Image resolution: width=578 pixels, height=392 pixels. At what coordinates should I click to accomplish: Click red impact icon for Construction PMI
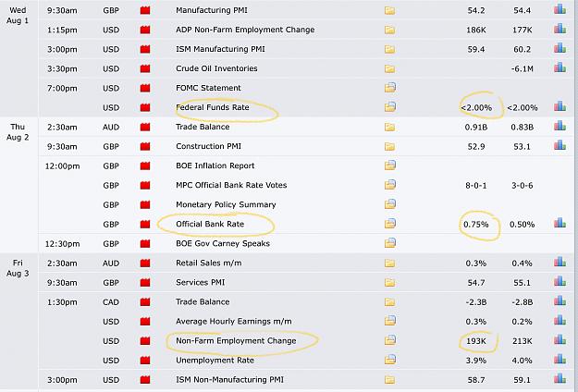click(145, 146)
